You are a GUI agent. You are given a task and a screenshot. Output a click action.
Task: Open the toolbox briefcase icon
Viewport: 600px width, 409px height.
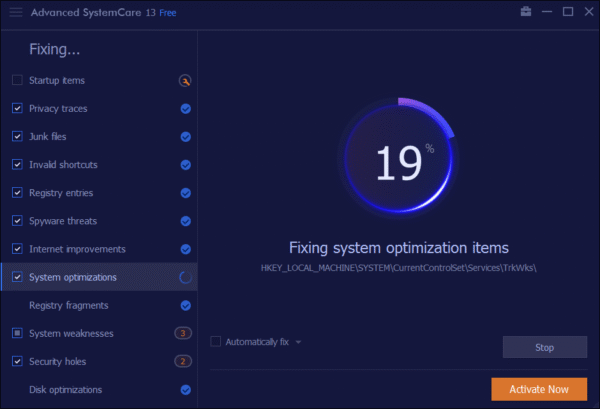pos(526,12)
